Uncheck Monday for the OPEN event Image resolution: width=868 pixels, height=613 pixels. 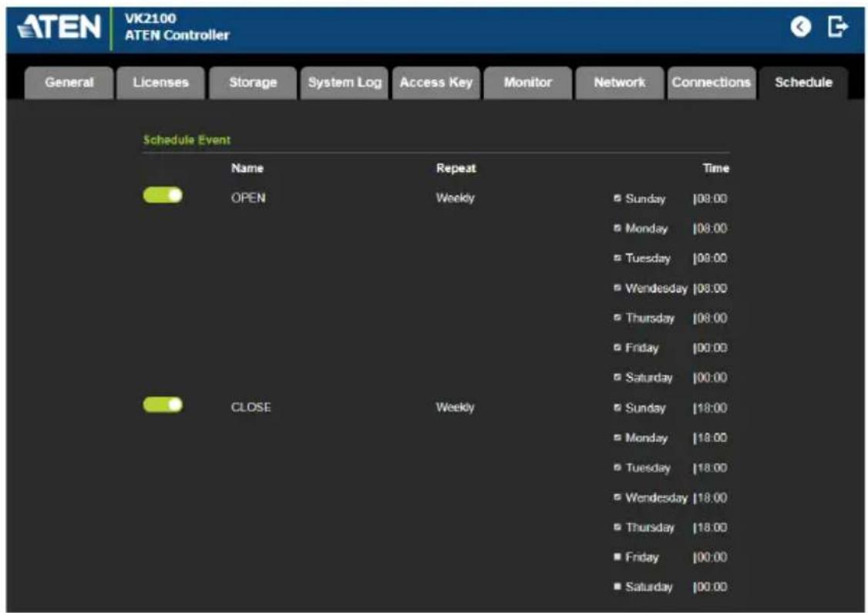click(x=617, y=228)
